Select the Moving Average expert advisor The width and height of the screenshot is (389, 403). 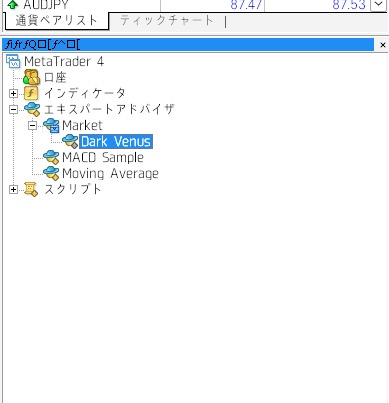tap(110, 173)
